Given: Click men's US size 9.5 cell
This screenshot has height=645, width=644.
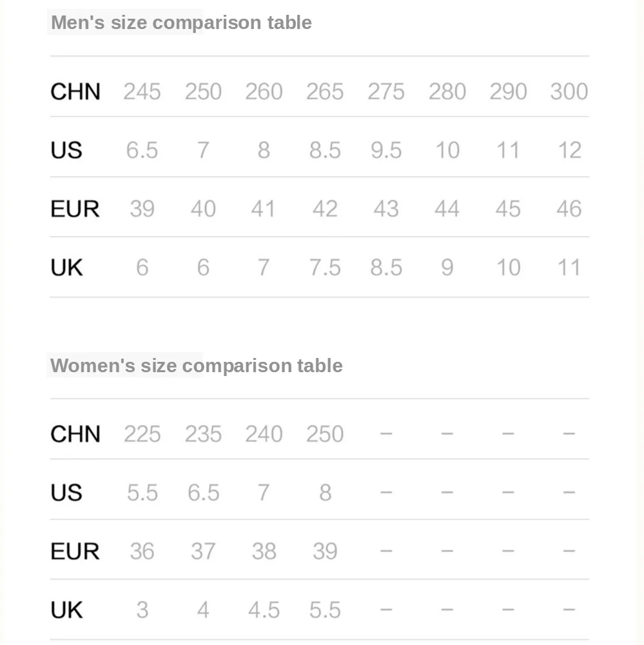Looking at the screenshot, I should point(385,150).
